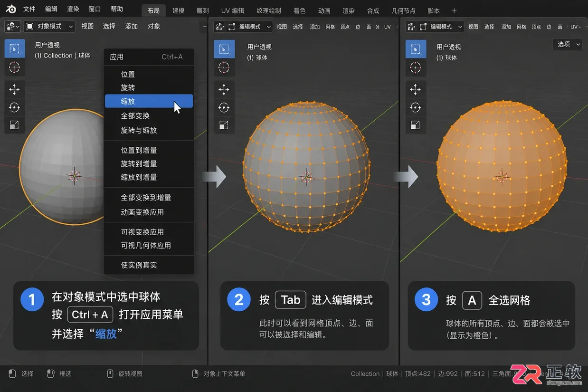The image size is (588, 392).
Task: Open the editor type selector beside 对象模式
Action: coord(12,26)
